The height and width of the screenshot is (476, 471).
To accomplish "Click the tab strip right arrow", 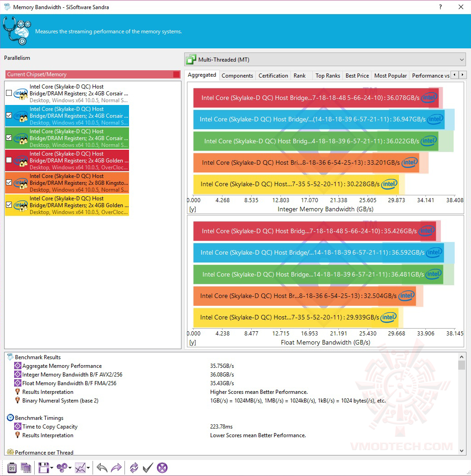I will [462, 75].
